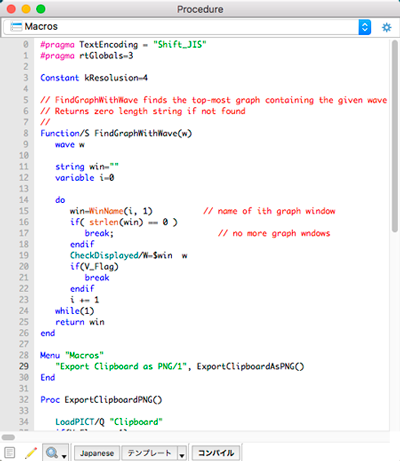Click the 'i += 1' line
Viewport: 400px width, 461px height.
(x=84, y=300)
